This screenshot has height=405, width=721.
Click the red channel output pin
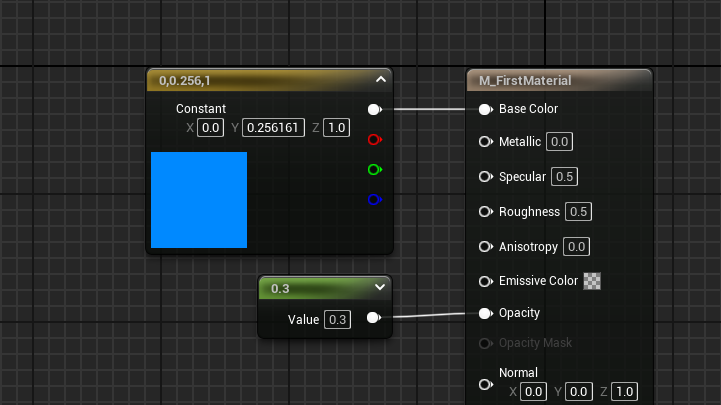(x=375, y=139)
